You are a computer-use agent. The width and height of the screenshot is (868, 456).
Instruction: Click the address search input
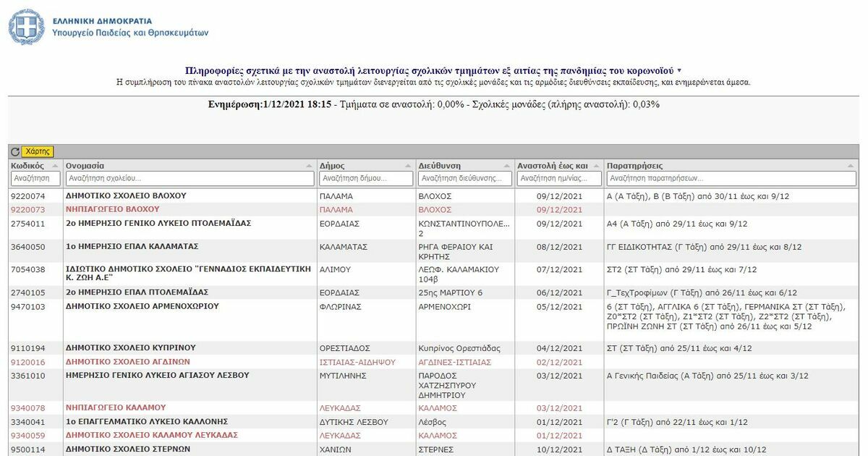465,178
